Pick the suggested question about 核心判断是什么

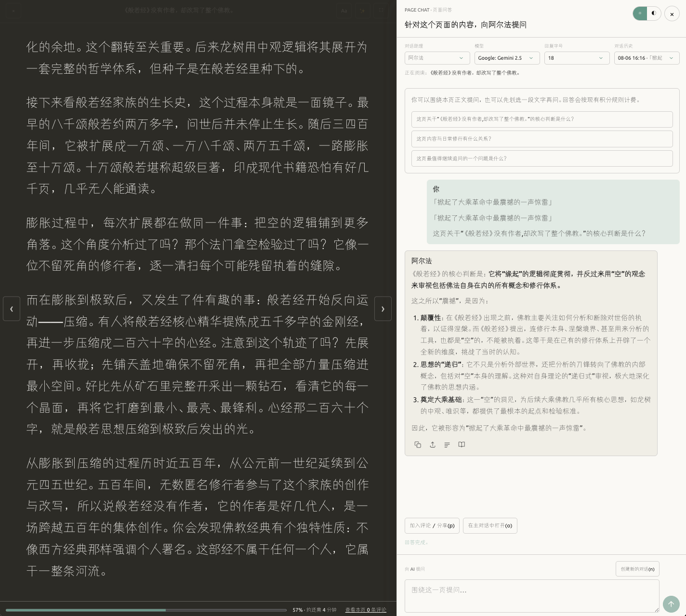click(542, 119)
